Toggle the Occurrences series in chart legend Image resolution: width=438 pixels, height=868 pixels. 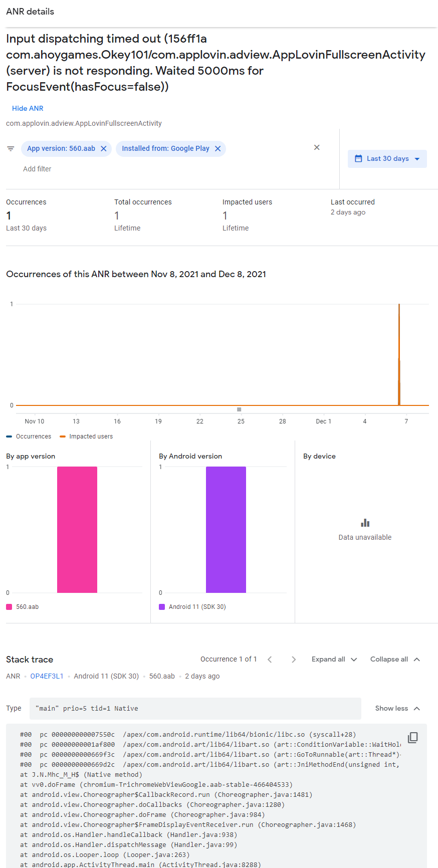(x=29, y=436)
